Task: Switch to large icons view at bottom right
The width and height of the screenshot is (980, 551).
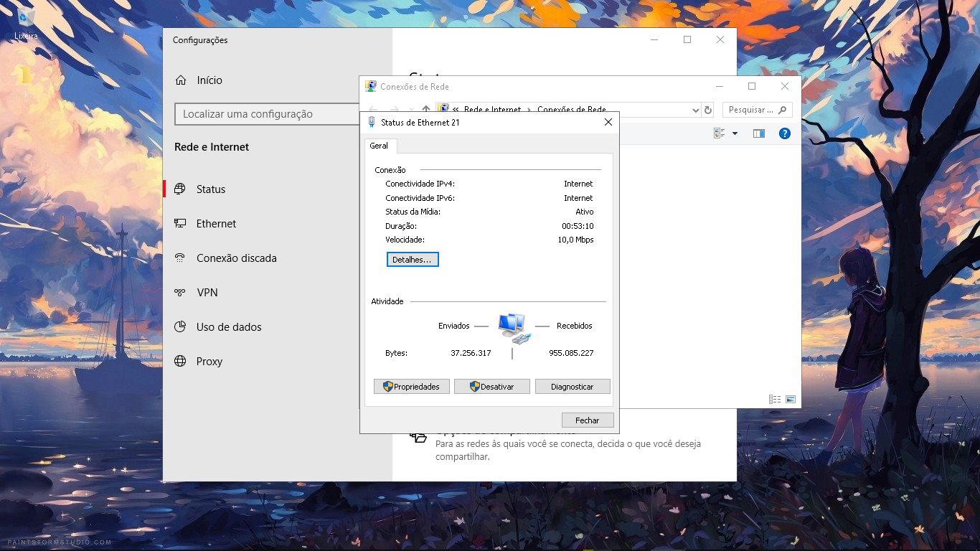Action: (791, 399)
